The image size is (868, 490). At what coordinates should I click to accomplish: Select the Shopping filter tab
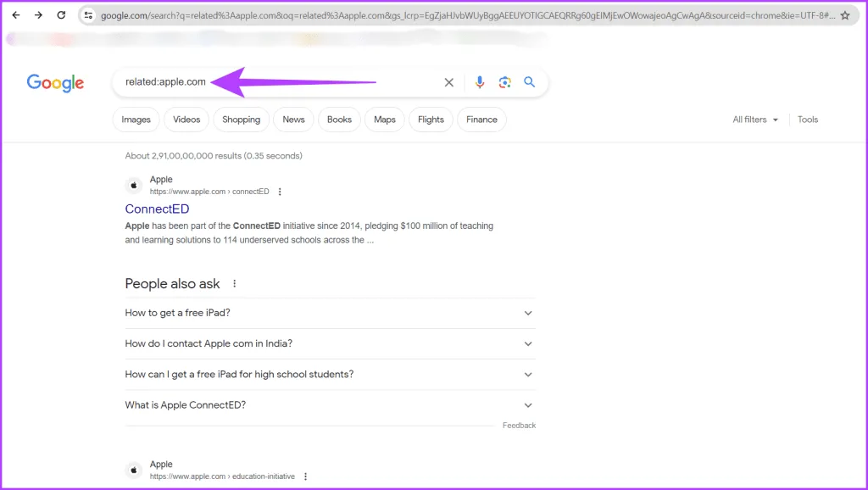point(241,120)
